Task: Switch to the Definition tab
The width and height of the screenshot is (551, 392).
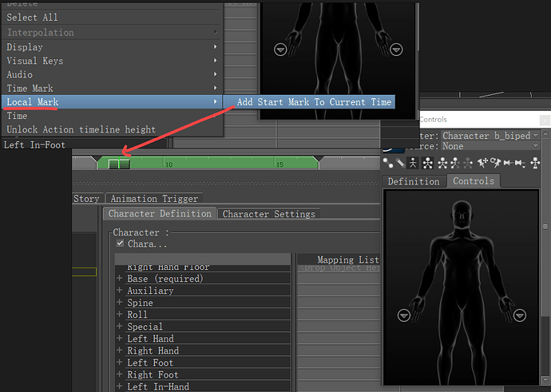Action: [x=413, y=181]
